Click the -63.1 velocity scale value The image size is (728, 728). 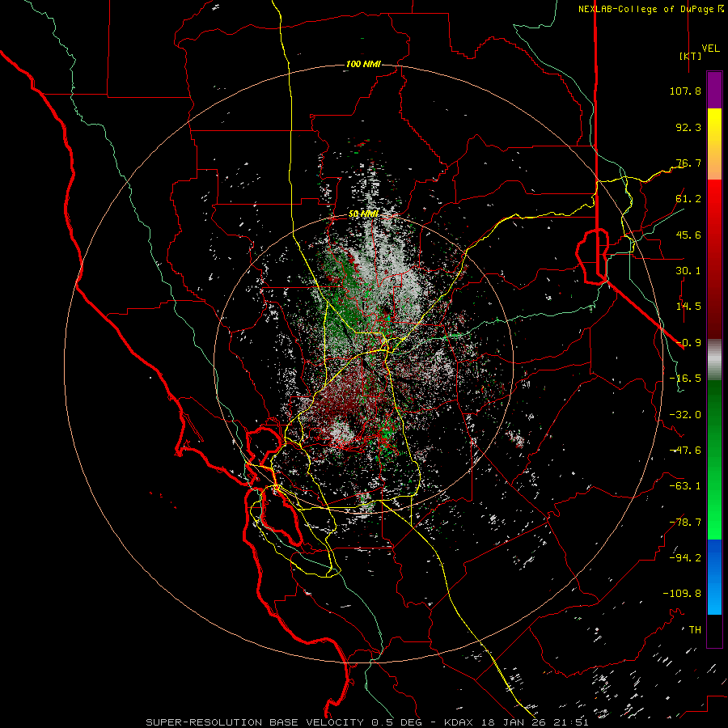[685, 486]
